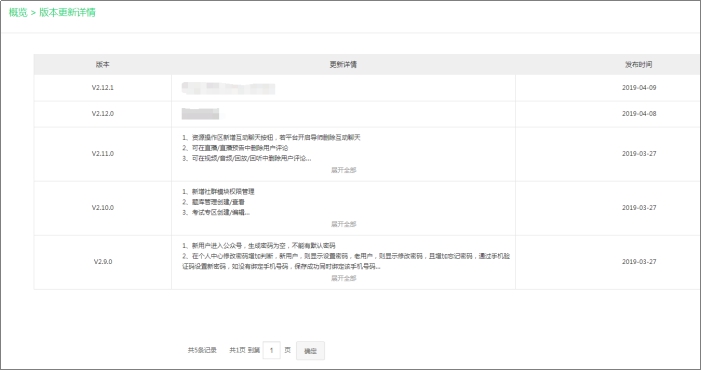Click line '3、可在视频/音频/回放/回听中删除用户评论...'
Image resolution: width=702 pixels, height=370 pixels.
coord(247,159)
